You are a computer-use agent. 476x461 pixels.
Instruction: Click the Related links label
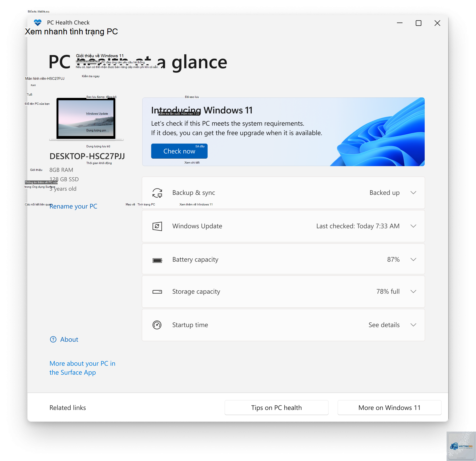68,408
